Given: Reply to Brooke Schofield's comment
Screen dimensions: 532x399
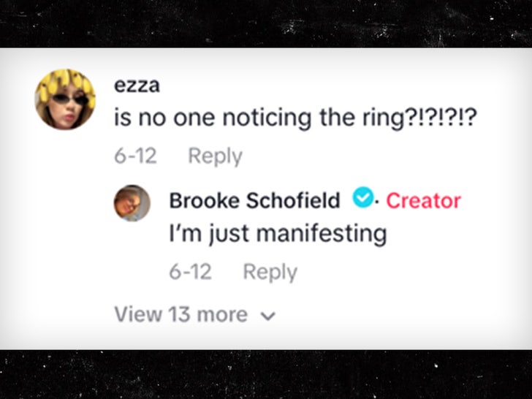Looking at the screenshot, I should pos(270,272).
